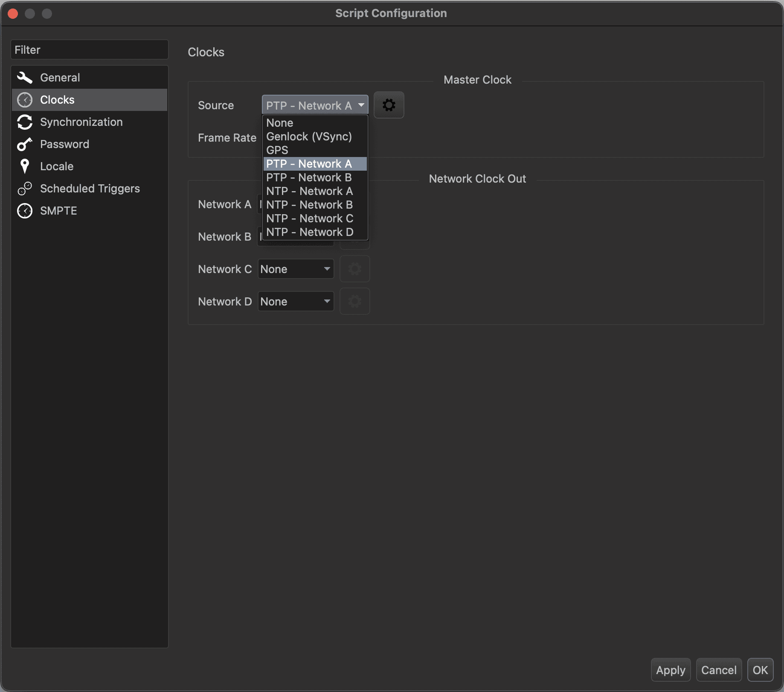Image resolution: width=784 pixels, height=692 pixels.
Task: Click the wrench icon beside General
Action: (25, 78)
